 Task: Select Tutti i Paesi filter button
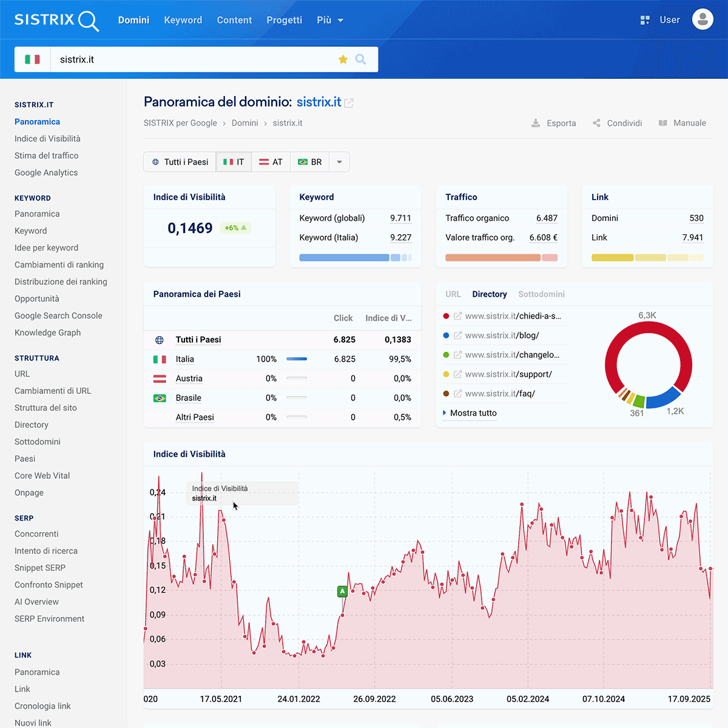(x=180, y=162)
